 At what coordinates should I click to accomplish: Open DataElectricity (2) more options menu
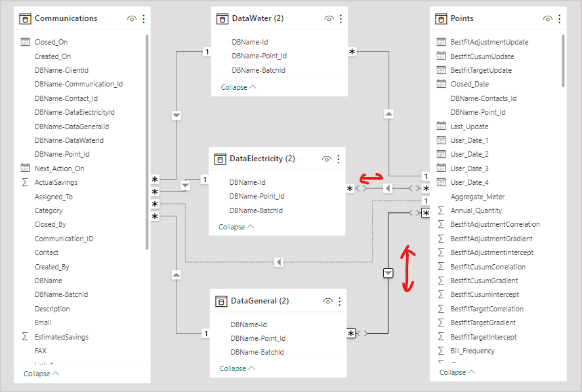339,159
